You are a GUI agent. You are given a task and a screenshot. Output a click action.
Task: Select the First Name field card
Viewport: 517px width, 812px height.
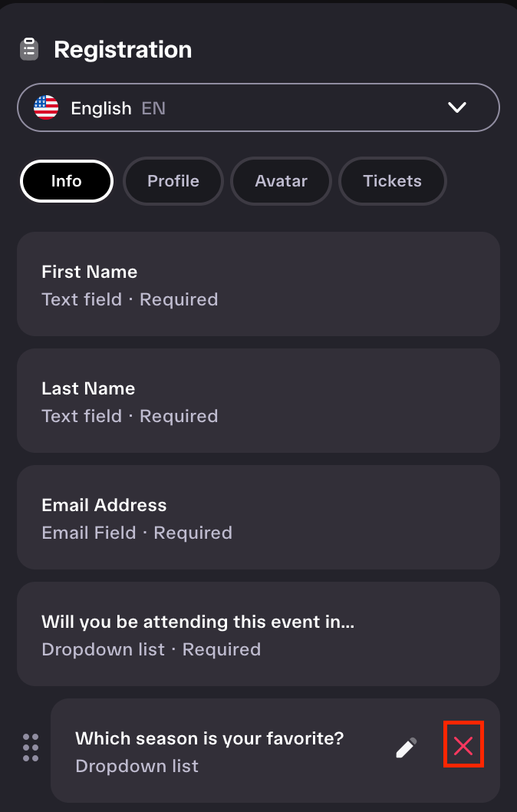coord(258,284)
